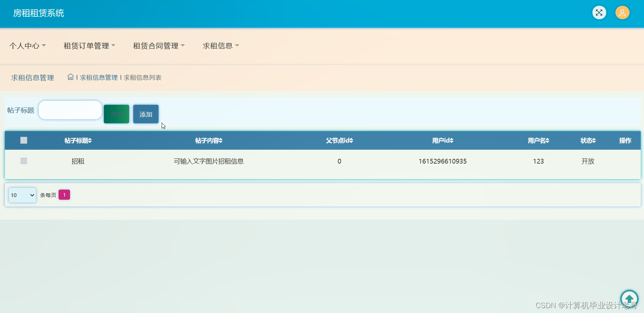Viewport: 644px width, 313px height.
Task: Expand the 个人中心 dropdown menu
Action: 28,45
